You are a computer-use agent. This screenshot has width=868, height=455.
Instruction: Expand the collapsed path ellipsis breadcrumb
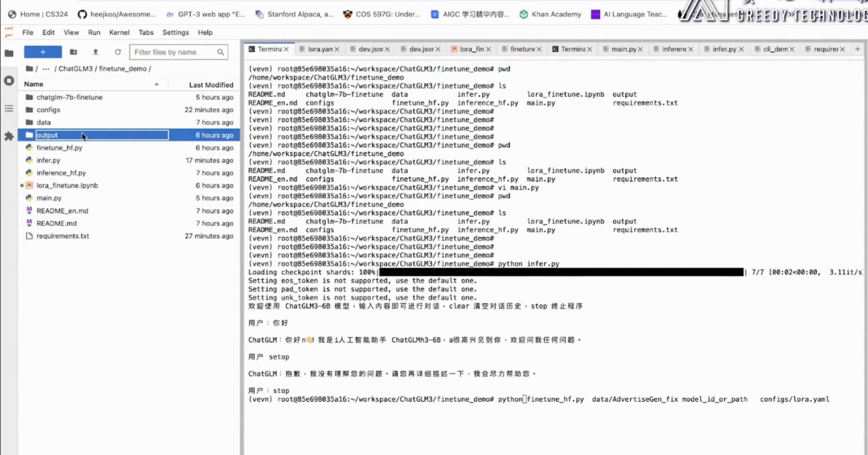click(x=46, y=69)
